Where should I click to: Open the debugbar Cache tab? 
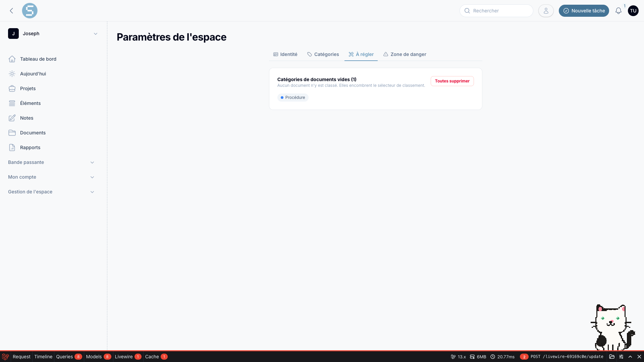(156, 357)
